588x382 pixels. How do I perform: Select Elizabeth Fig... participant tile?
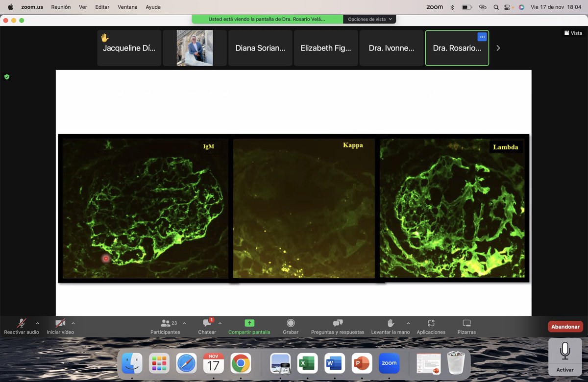click(x=326, y=48)
